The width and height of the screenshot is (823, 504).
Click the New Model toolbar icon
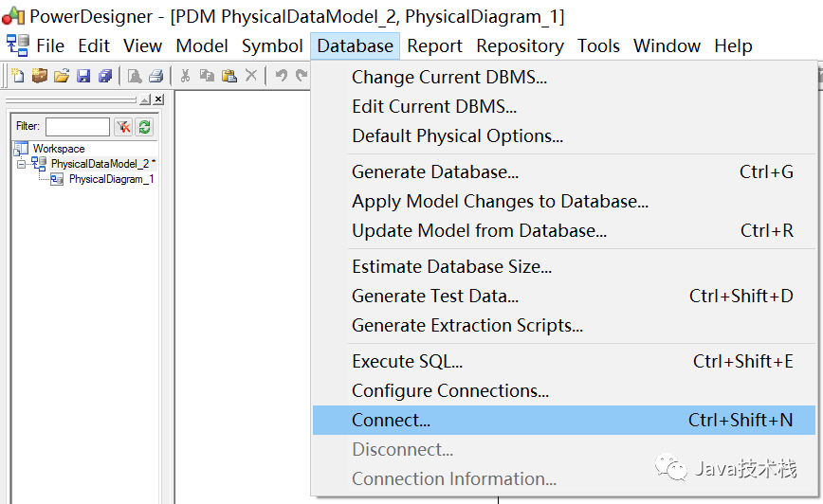coord(18,76)
